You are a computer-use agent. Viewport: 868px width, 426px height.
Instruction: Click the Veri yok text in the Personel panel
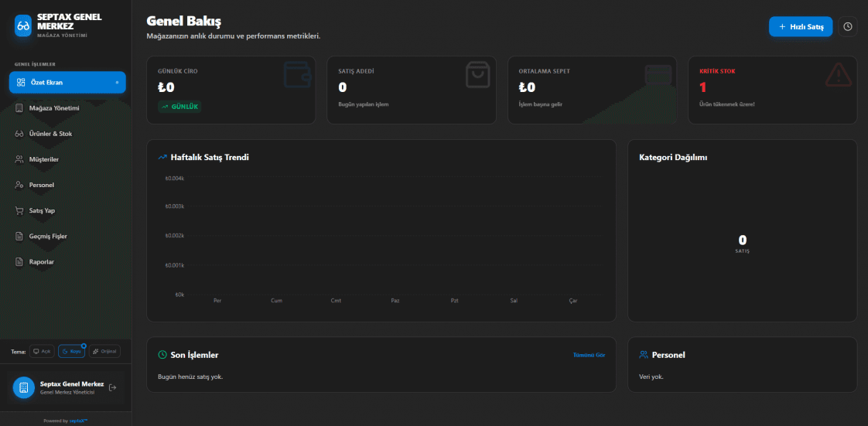tap(651, 377)
